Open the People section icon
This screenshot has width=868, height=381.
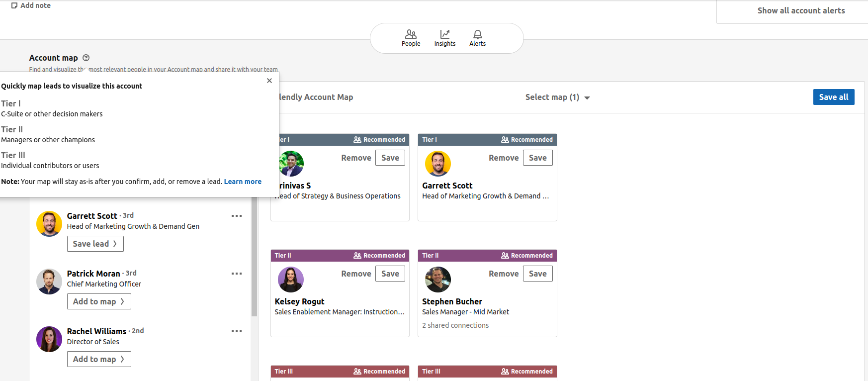[411, 34]
